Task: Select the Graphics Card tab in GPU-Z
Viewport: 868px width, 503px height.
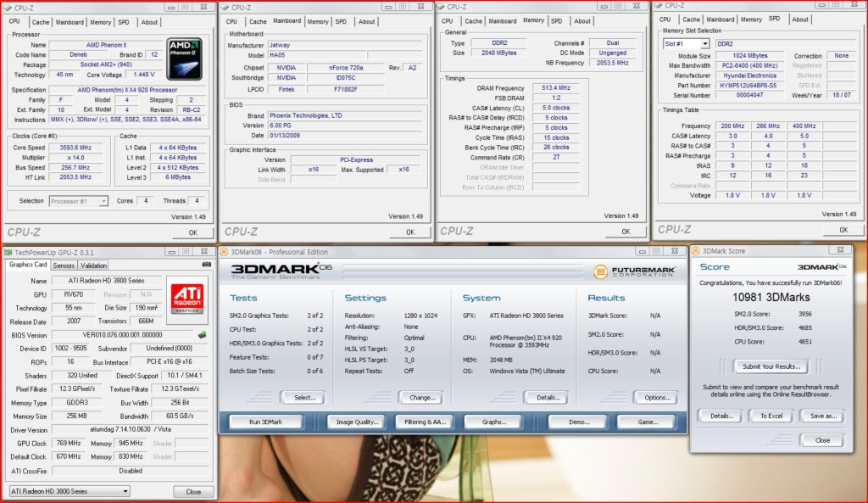Action: pyautogui.click(x=28, y=265)
